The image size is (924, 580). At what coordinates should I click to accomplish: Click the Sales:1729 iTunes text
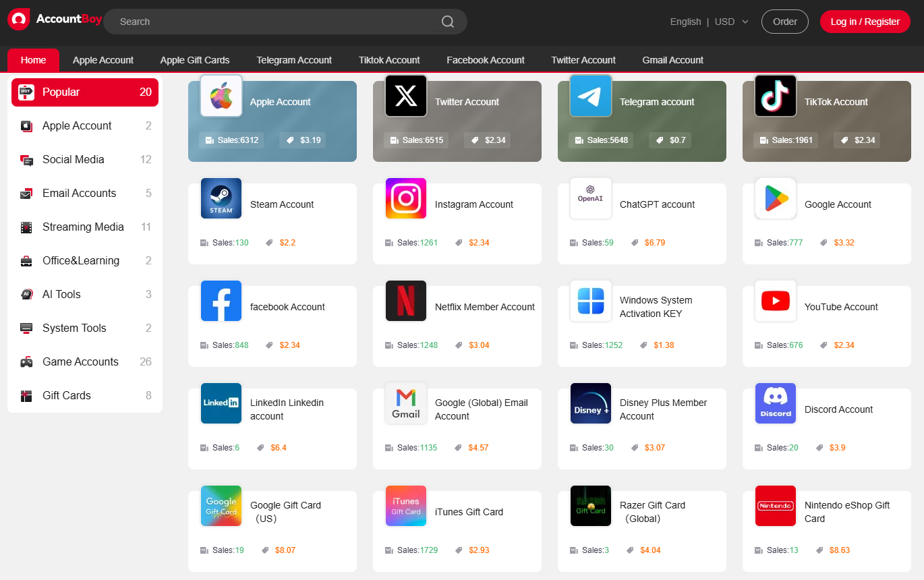pos(417,550)
